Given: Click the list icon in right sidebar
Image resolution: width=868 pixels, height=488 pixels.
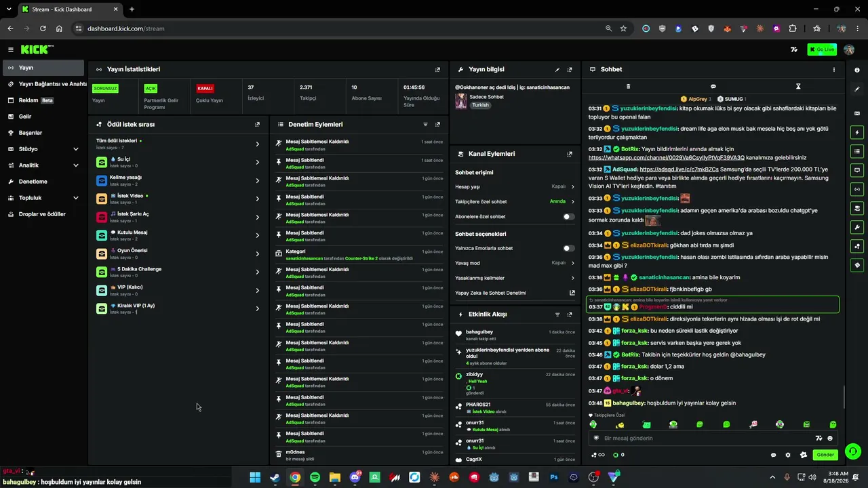Looking at the screenshot, I should coord(857,151).
